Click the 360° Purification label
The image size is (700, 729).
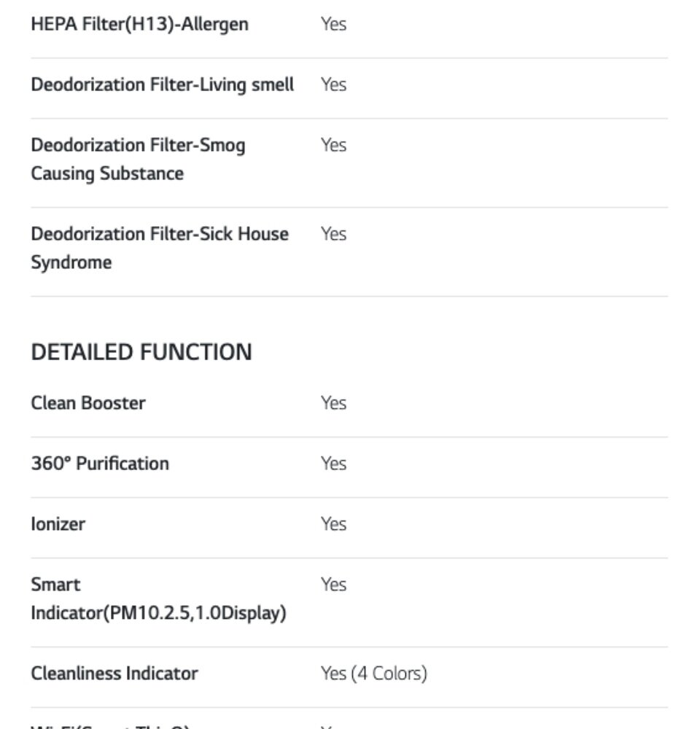99,464
